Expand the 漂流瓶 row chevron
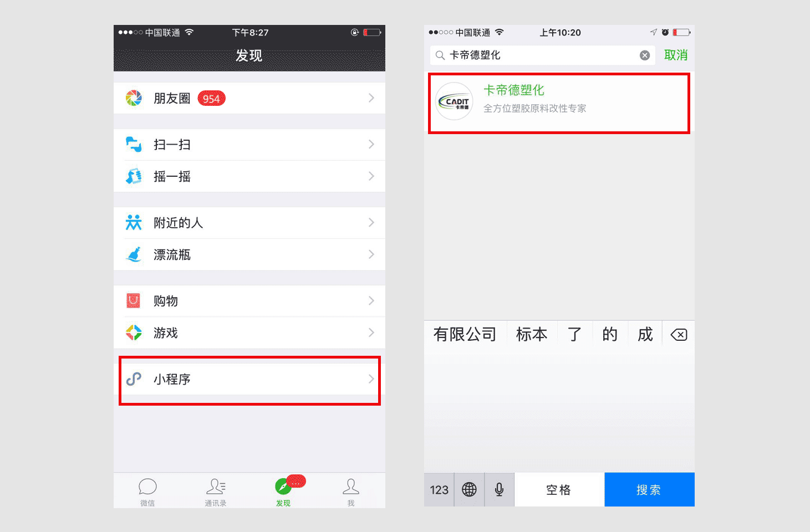 coord(371,254)
